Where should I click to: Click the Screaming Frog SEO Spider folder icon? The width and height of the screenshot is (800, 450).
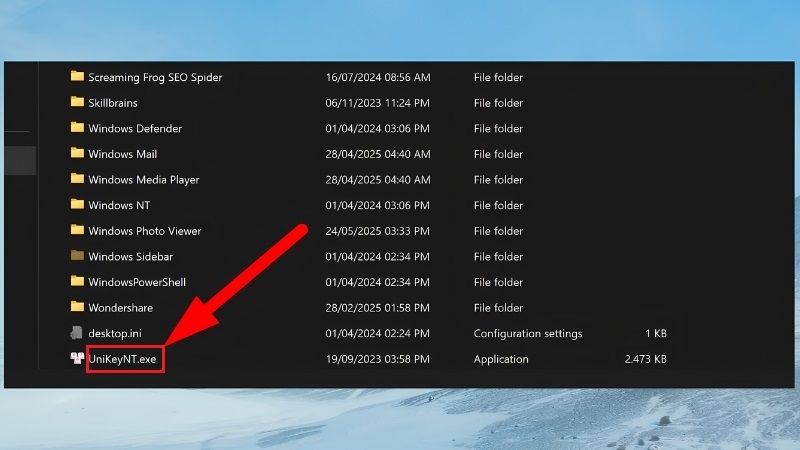pyautogui.click(x=77, y=76)
